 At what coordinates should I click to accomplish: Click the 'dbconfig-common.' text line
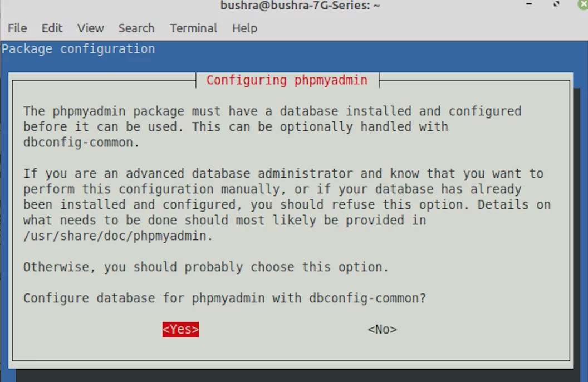pos(81,143)
